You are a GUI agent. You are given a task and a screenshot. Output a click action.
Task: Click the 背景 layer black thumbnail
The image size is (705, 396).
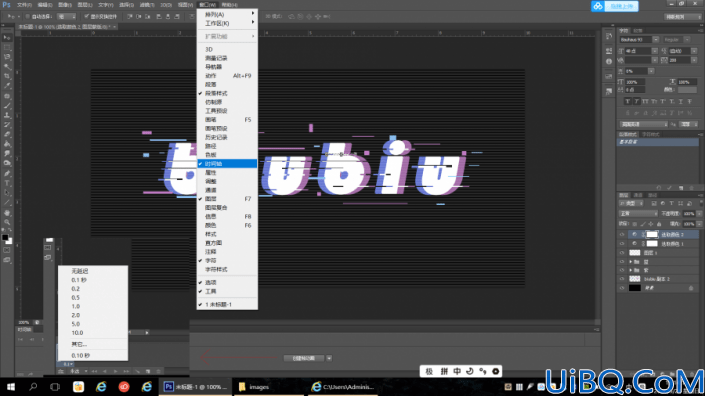[634, 288]
